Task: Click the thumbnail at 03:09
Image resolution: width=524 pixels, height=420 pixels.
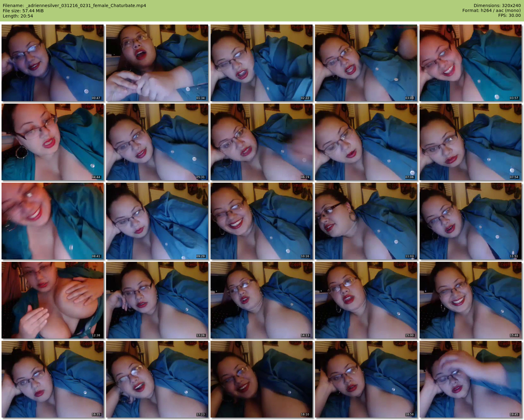Action: coord(366,63)
